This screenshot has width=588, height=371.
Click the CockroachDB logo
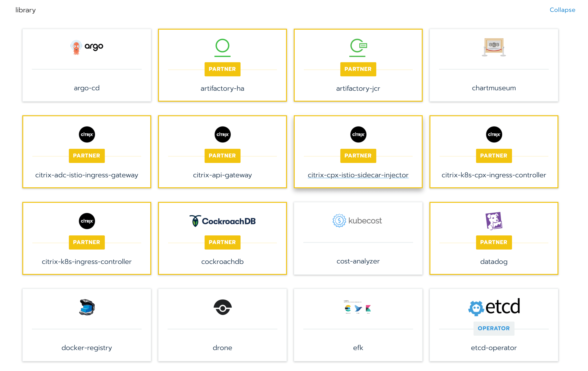coord(222,221)
